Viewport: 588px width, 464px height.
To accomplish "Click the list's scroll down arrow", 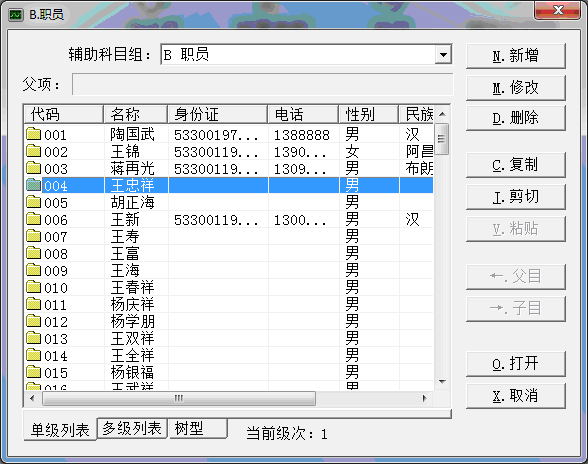I will 442,382.
